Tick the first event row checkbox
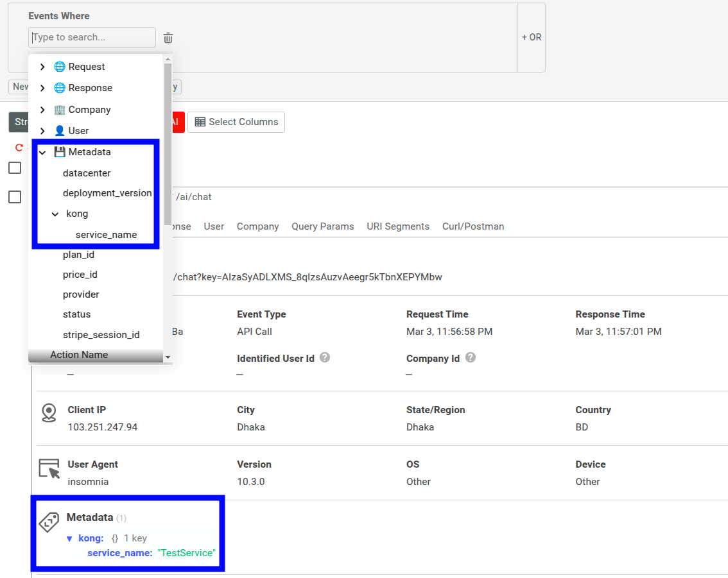This screenshot has height=578, width=728. pos(15,167)
